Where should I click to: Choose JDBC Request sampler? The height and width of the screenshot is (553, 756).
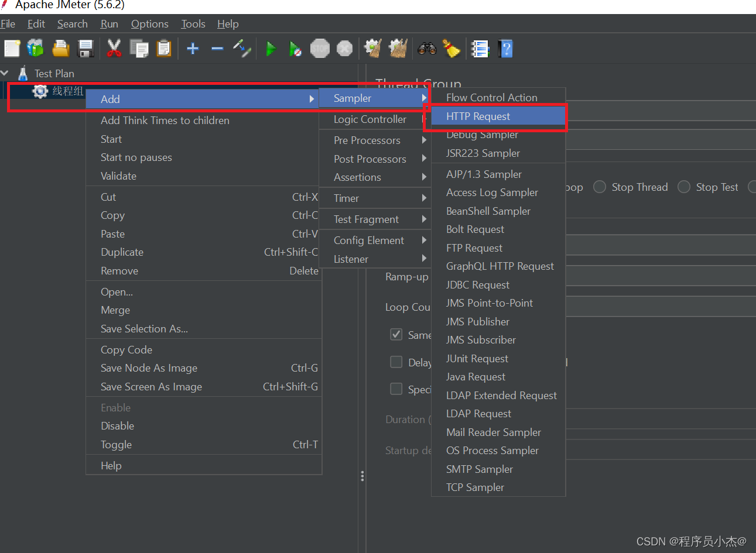click(x=499, y=284)
